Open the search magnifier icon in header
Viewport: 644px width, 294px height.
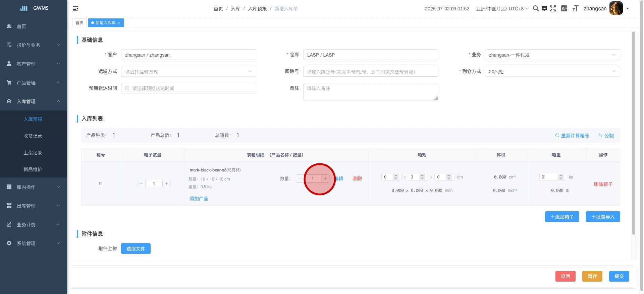coord(536,9)
